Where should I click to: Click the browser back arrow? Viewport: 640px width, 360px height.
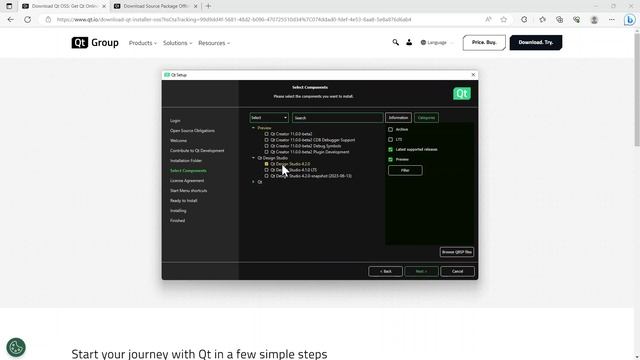(x=11, y=19)
